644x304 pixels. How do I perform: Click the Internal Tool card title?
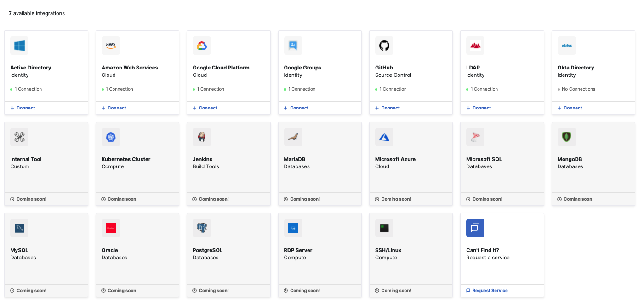pos(26,159)
